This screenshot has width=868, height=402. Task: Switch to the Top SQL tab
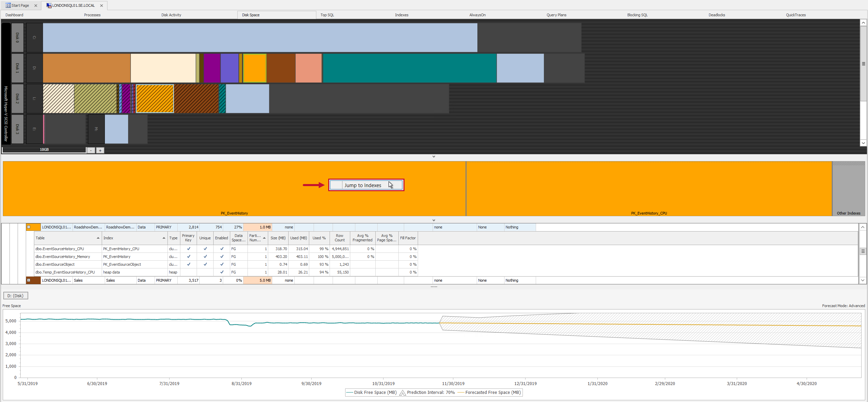click(327, 15)
